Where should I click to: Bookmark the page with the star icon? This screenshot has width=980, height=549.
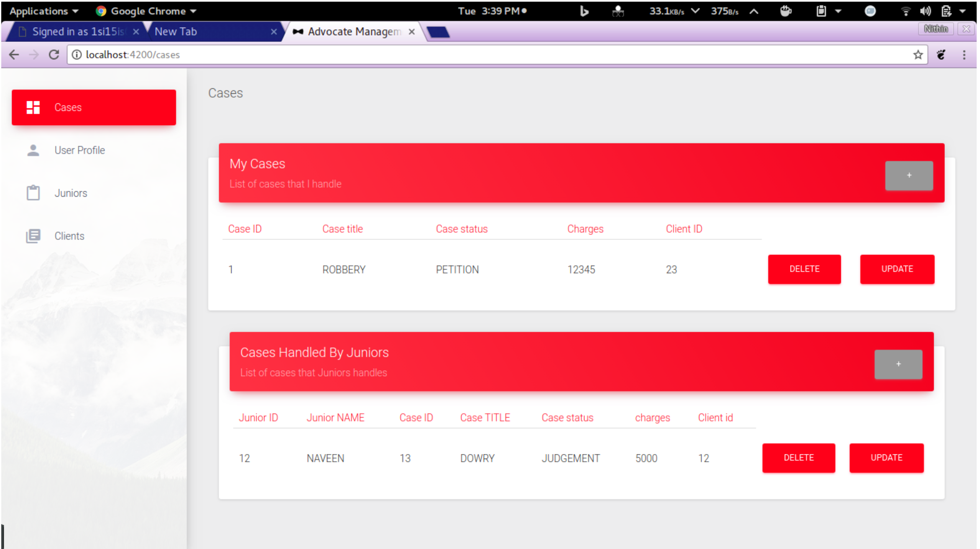(918, 55)
